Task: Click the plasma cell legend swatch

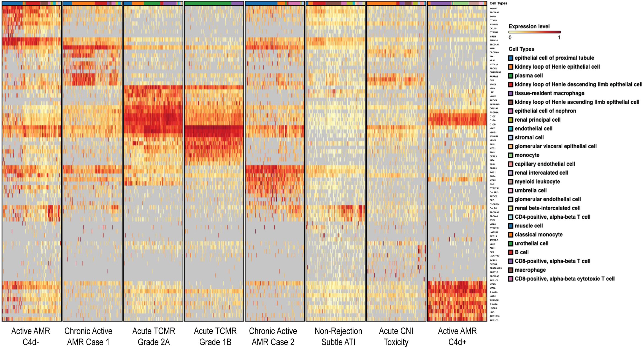Action: tap(511, 76)
